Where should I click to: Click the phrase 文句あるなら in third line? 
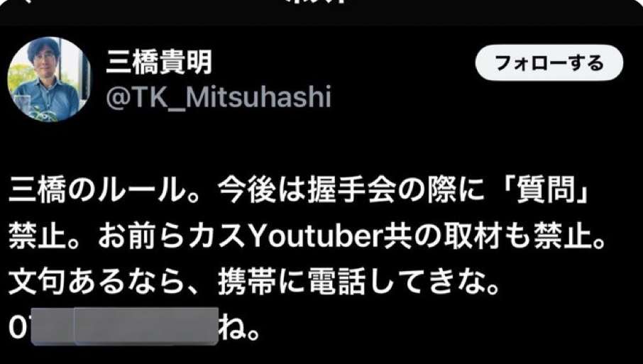click(x=97, y=282)
